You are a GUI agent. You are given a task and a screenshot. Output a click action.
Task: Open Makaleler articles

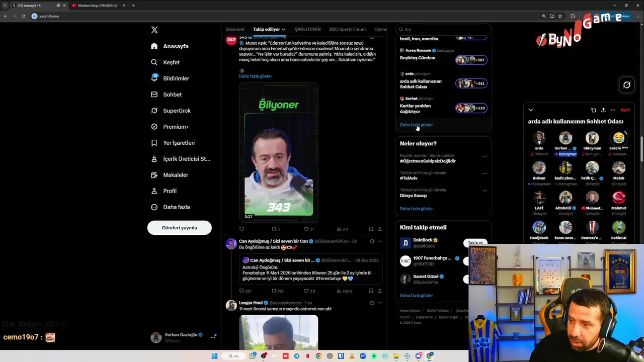pos(169,175)
